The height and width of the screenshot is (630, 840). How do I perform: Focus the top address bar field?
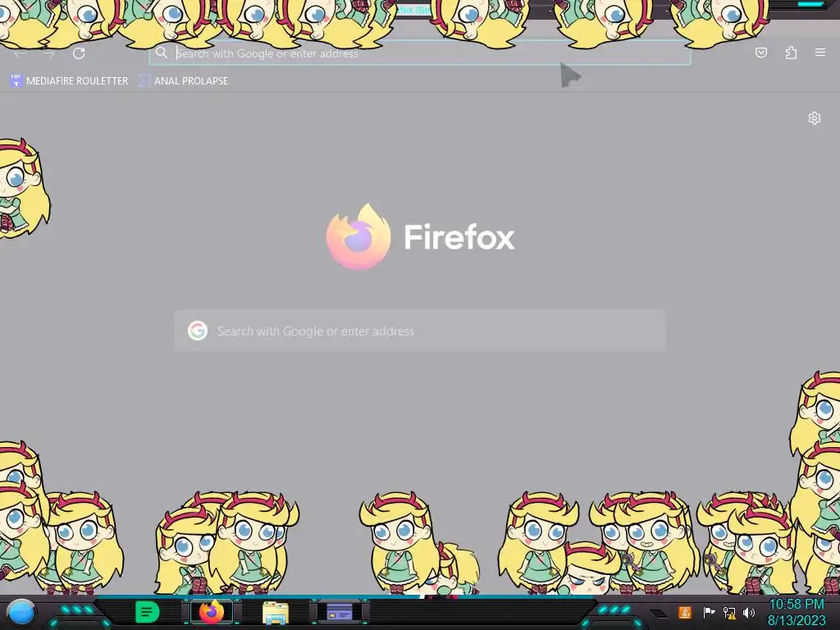coord(420,52)
